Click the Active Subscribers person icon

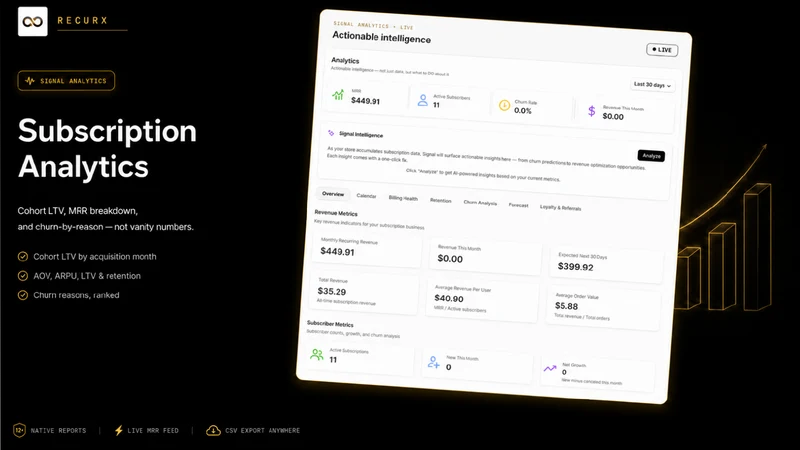click(x=422, y=100)
